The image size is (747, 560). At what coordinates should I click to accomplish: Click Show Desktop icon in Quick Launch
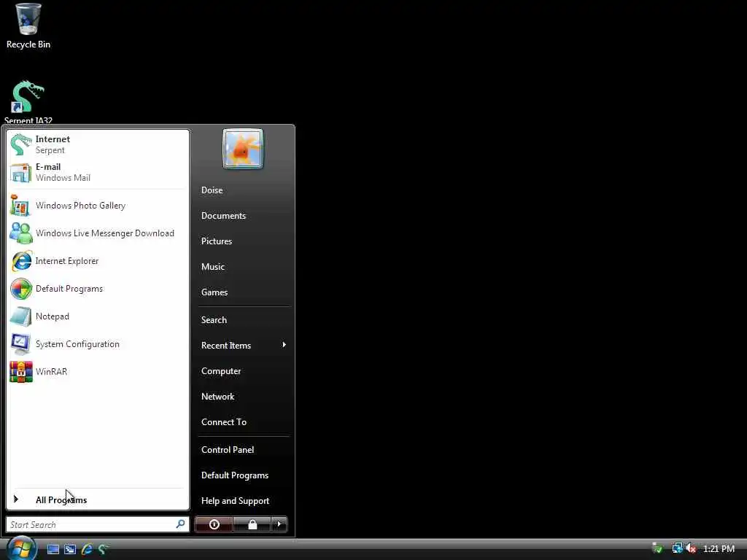point(53,549)
